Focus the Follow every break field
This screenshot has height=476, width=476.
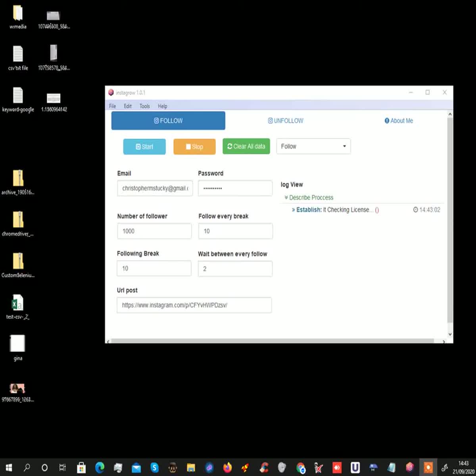[236, 231]
